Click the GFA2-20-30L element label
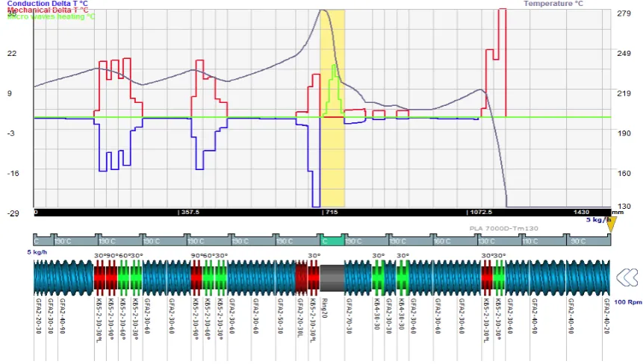Image resolution: width=643 pixels, height=364 pixels. coord(300,317)
